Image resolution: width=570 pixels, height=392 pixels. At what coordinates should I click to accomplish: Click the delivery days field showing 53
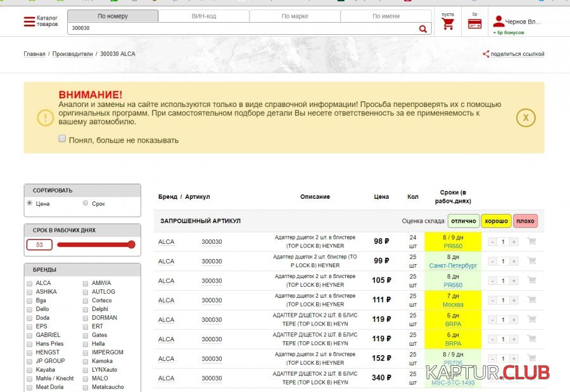(39, 244)
